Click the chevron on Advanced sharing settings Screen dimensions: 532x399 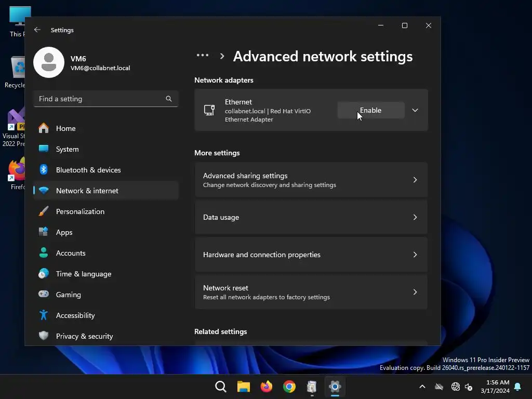415,180
